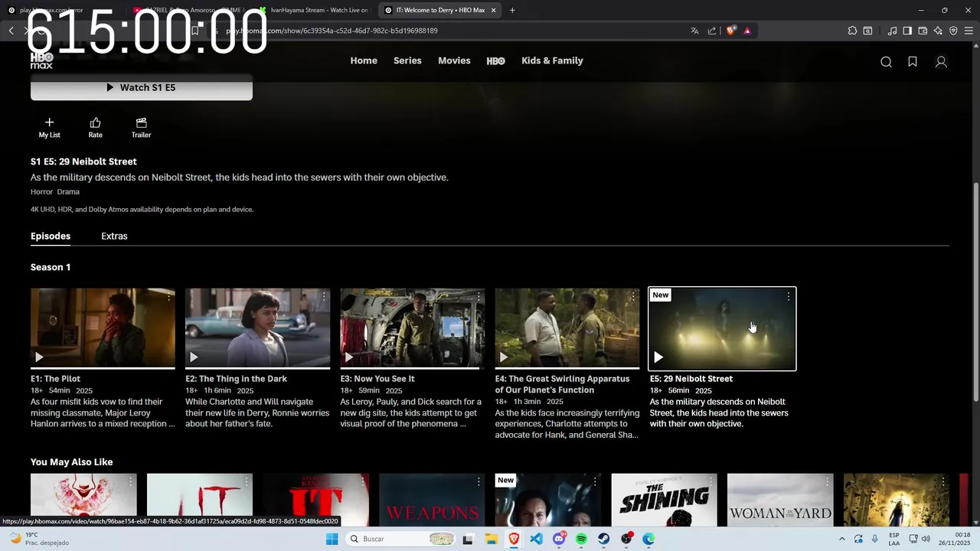Open HBO Max search icon
Viewport: 980px width, 551px height.
coord(886,62)
